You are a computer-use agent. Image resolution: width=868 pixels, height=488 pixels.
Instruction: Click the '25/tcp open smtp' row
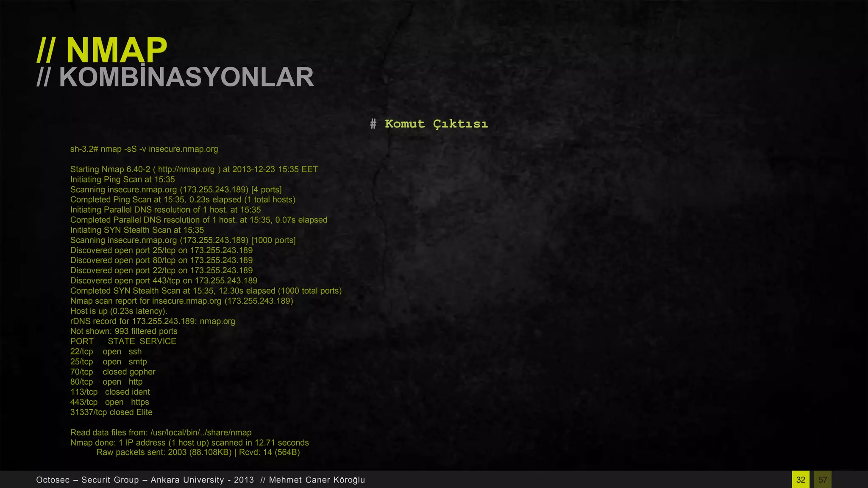pyautogui.click(x=108, y=362)
